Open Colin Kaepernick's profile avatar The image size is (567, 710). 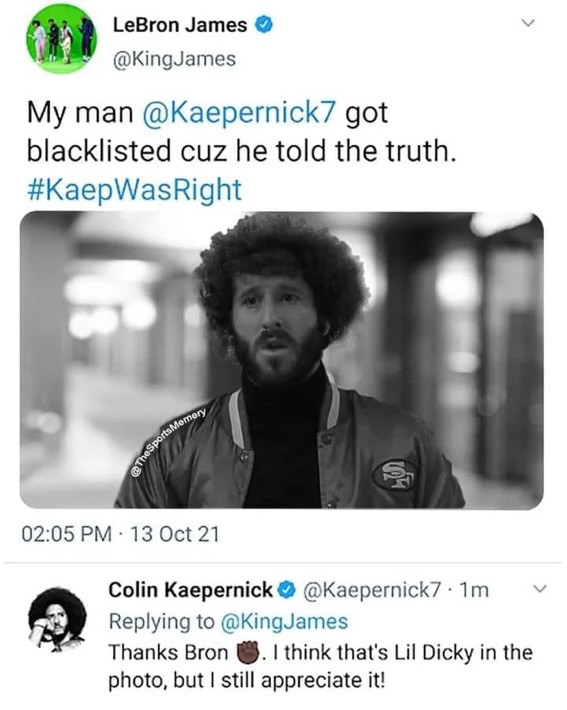pos(57,619)
